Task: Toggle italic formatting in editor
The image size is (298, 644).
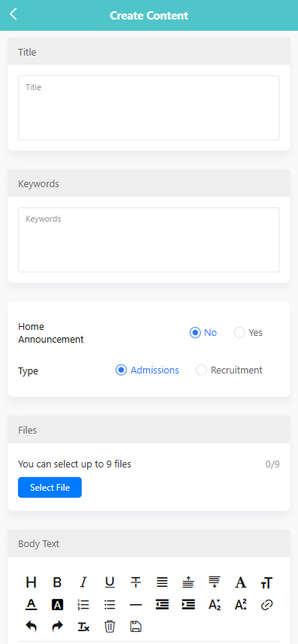Action: pyautogui.click(x=84, y=582)
